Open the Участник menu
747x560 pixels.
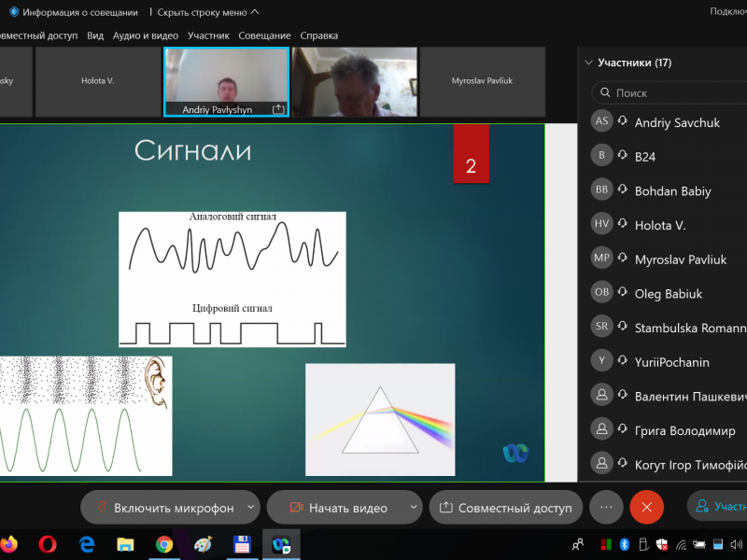208,35
